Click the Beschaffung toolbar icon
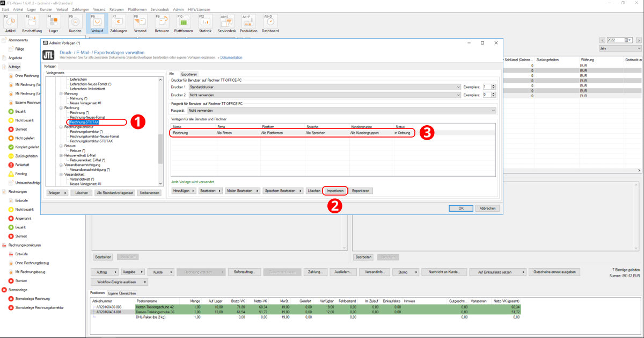644x338 pixels. coord(31,23)
